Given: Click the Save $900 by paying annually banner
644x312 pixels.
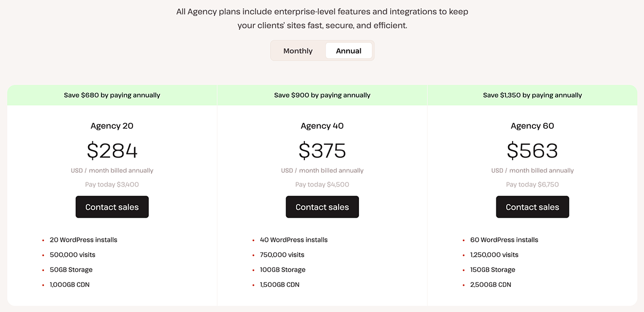Looking at the screenshot, I should (x=322, y=95).
